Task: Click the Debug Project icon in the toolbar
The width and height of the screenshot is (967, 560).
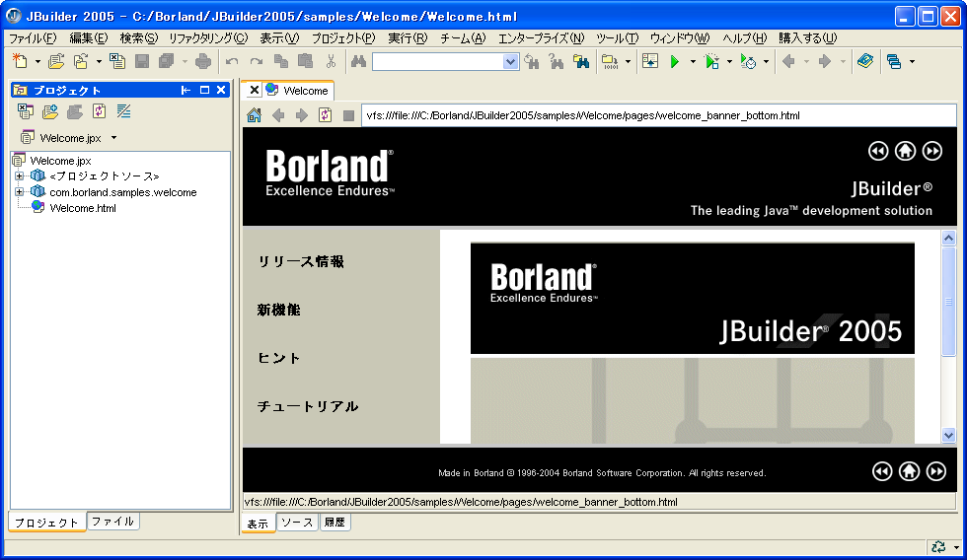Action: 712,61
